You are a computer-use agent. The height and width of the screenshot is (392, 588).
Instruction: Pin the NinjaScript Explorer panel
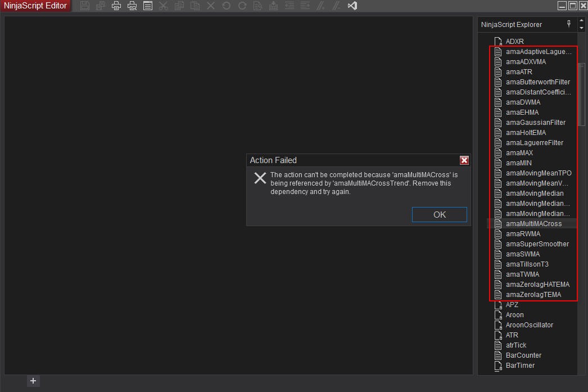click(569, 24)
